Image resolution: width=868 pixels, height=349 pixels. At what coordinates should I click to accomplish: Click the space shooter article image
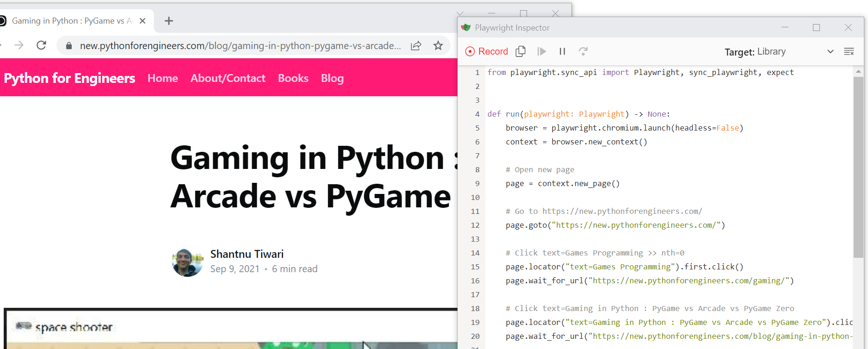click(x=230, y=329)
